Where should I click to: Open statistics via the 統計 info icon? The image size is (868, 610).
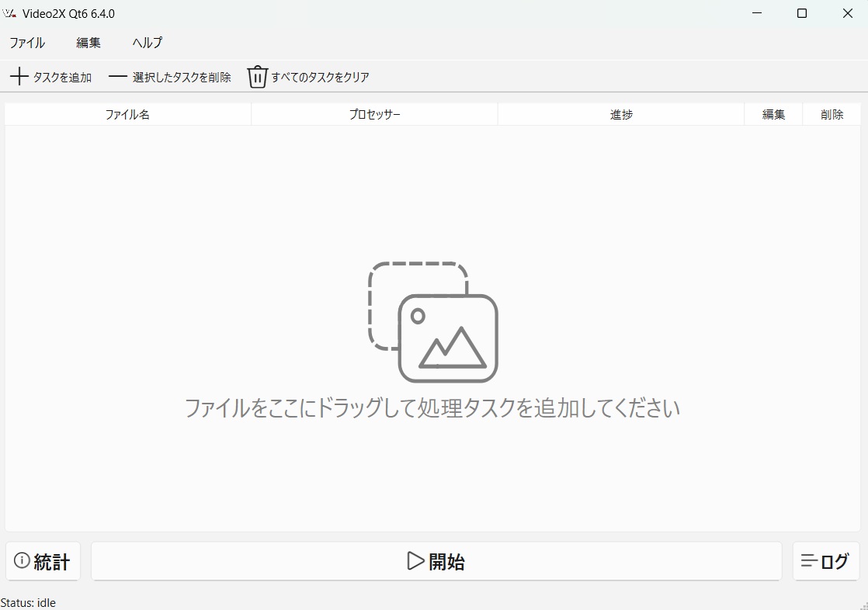pyautogui.click(x=22, y=560)
